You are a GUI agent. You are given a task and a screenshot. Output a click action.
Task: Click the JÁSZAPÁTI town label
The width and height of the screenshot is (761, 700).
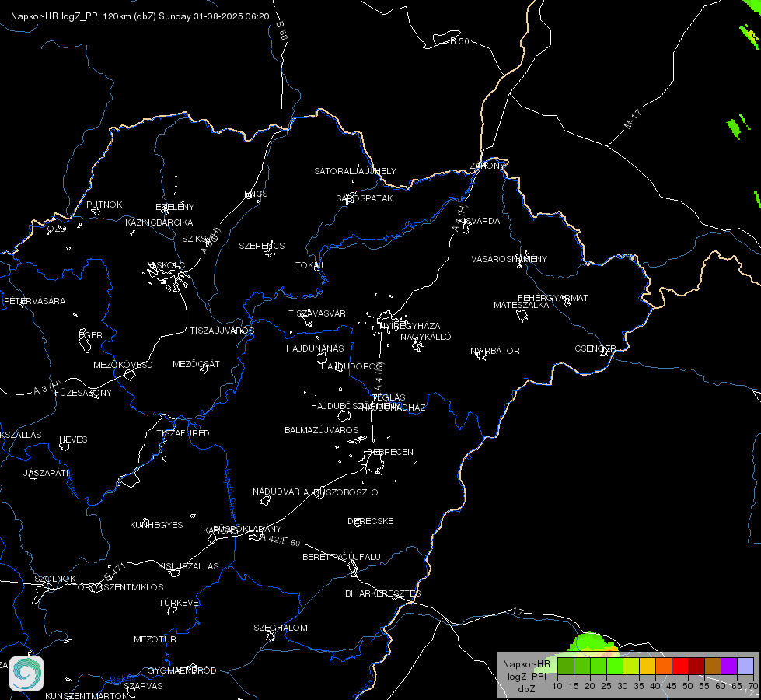click(x=47, y=473)
